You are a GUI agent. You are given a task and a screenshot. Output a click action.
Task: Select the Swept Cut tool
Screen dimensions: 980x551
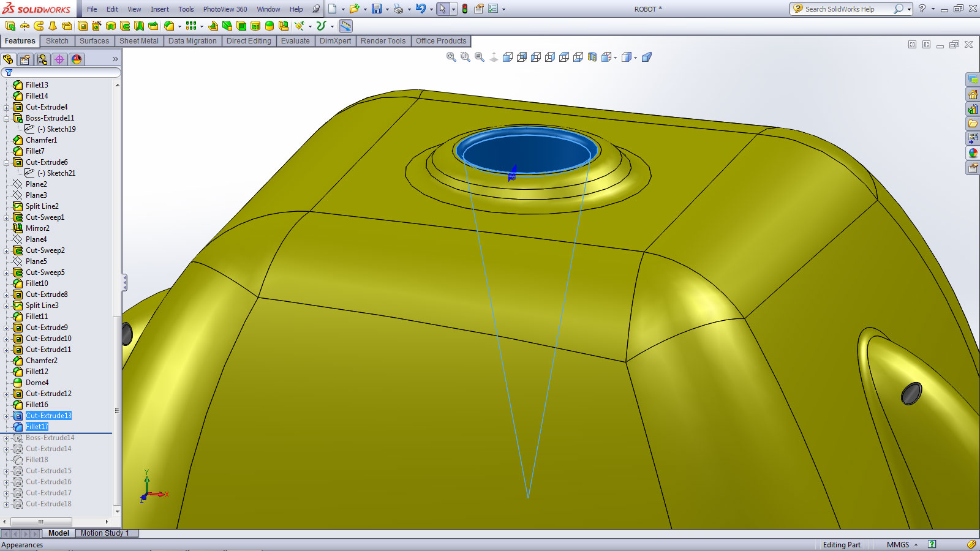pyautogui.click(x=124, y=26)
